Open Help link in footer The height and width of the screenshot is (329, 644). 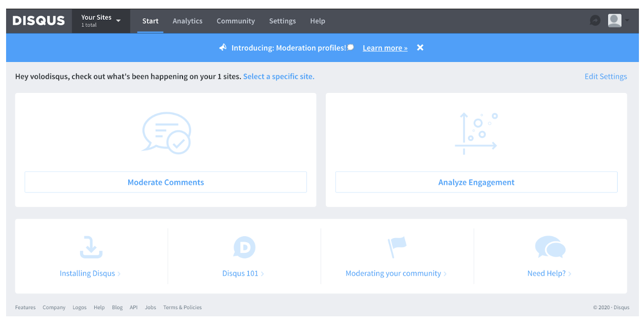99,307
